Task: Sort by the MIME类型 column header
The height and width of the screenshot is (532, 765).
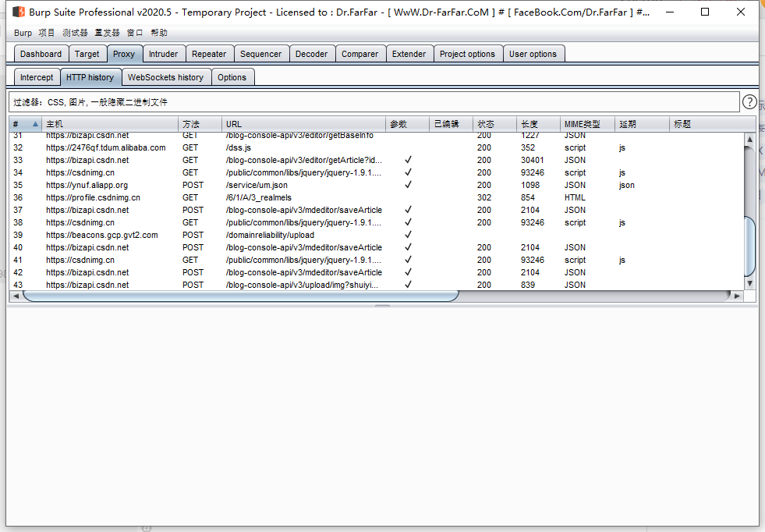Action: click(587, 124)
